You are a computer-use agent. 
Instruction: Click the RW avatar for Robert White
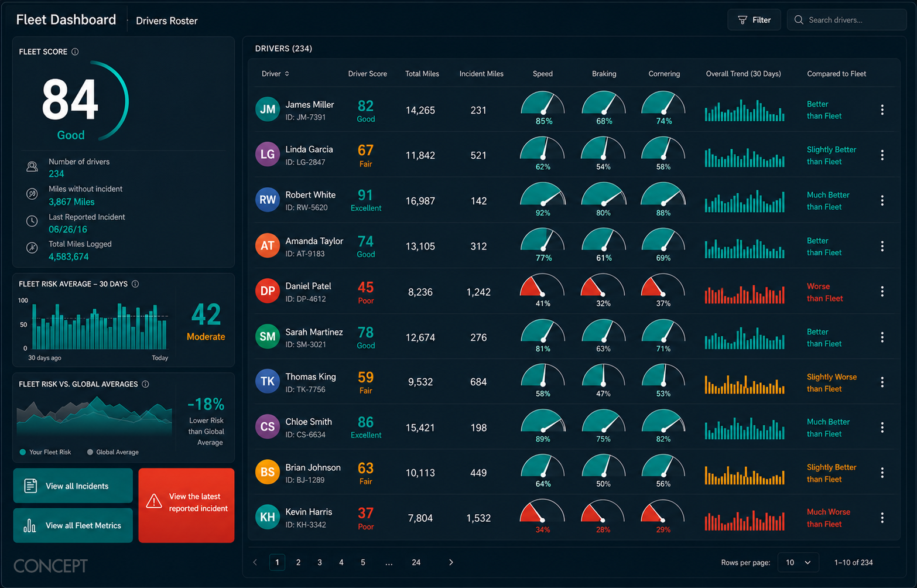268,200
